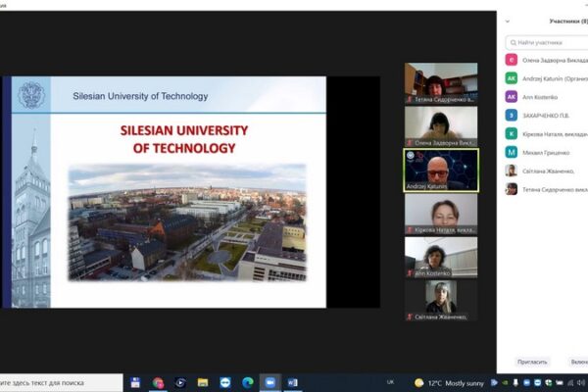Click the find participant search field
Image resolution: width=588 pixels, height=392 pixels.
(547, 43)
